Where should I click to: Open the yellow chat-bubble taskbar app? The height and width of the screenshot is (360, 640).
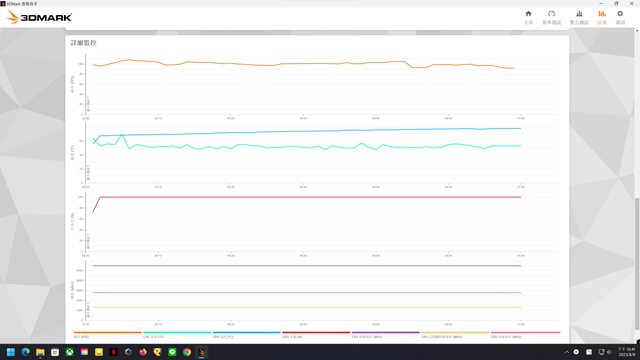tap(158, 352)
